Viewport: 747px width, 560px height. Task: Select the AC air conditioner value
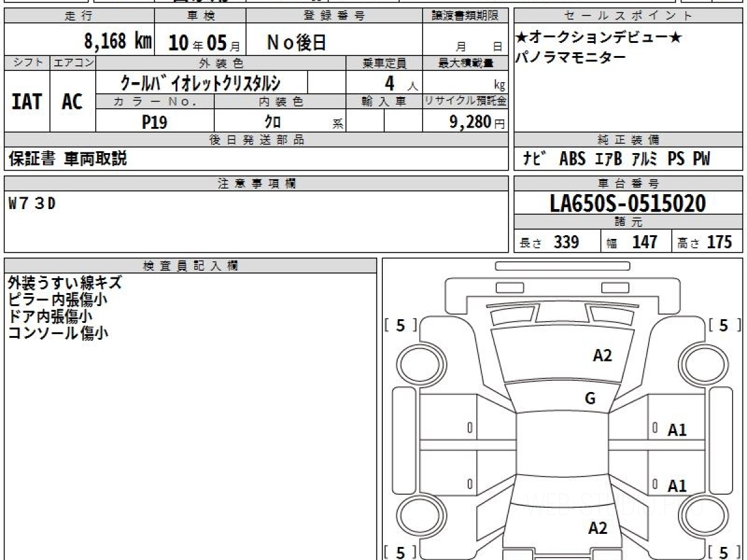[x=73, y=102]
